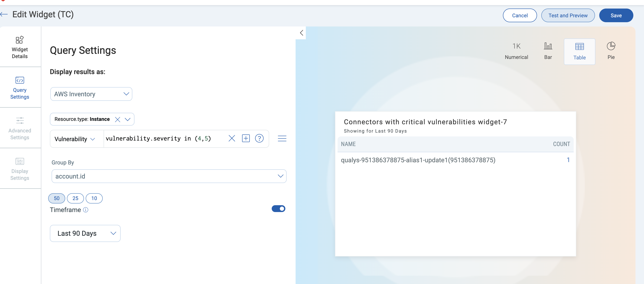Click the plus icon in query bar
This screenshot has width=644, height=284.
245,139
